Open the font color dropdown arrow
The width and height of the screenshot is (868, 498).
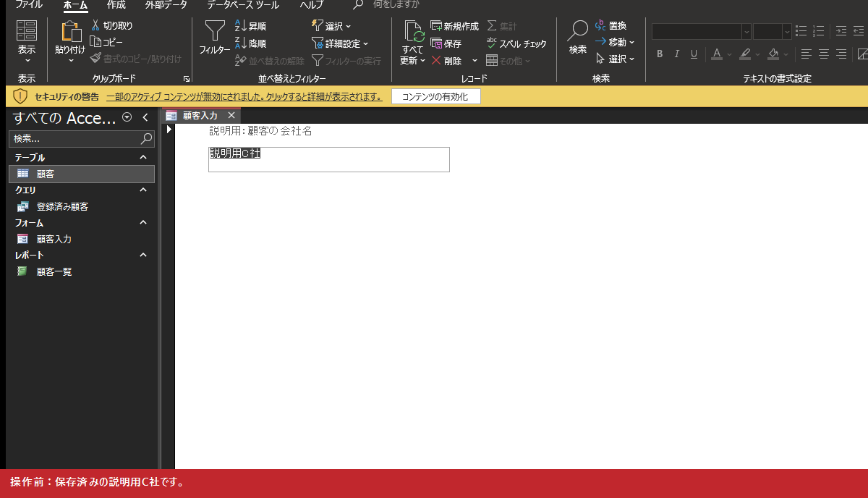[x=730, y=54]
